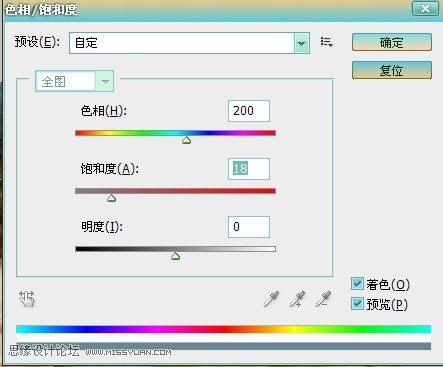Click the saturation slider handle
Viewport: 443px width, 367px height.
pos(112,198)
